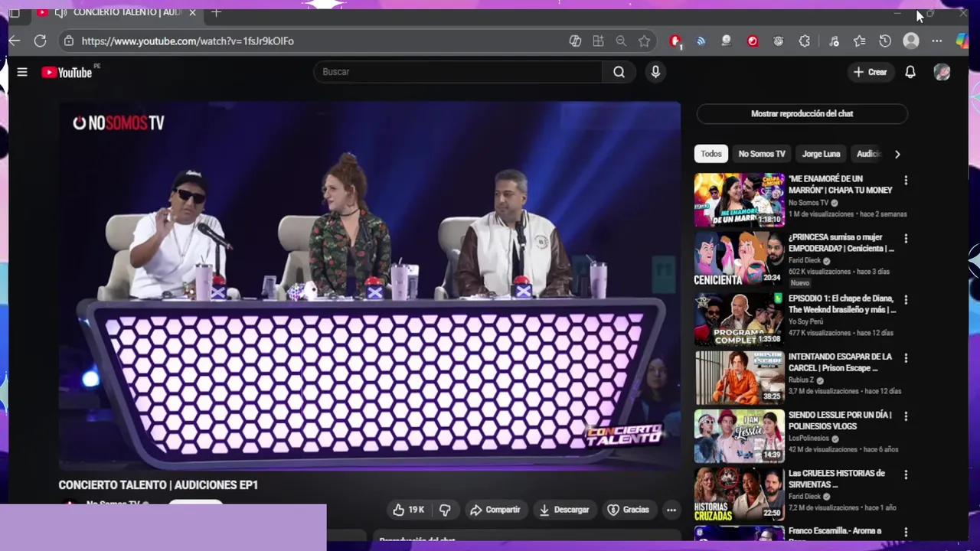Open Edge settings and more ellipsis
The height and width of the screenshot is (551, 980).
click(x=937, y=41)
